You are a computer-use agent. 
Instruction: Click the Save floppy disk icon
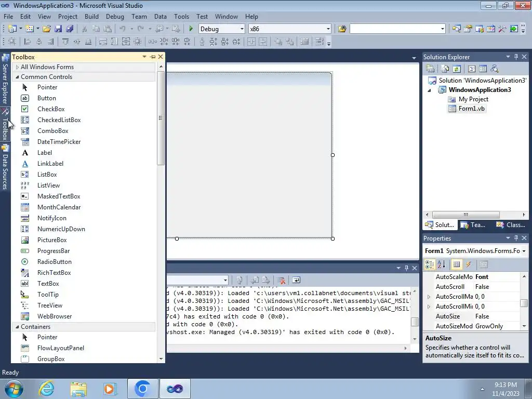click(58, 29)
